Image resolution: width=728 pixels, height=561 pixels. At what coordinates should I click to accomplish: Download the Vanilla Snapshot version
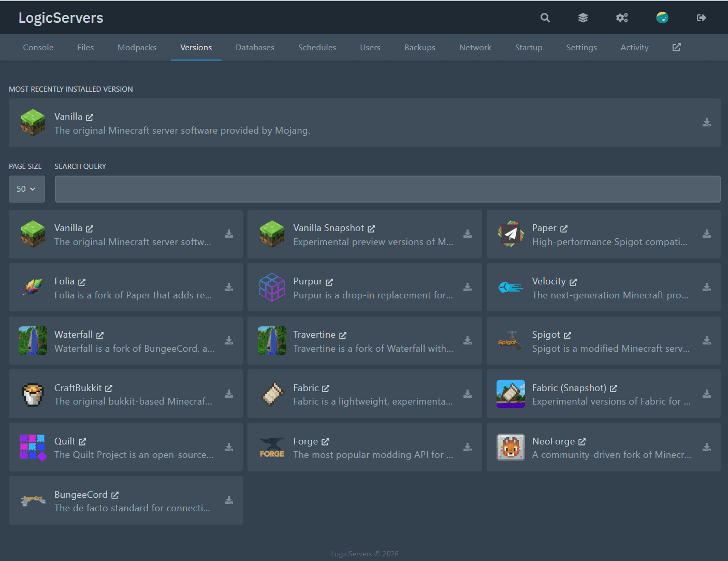[468, 234]
